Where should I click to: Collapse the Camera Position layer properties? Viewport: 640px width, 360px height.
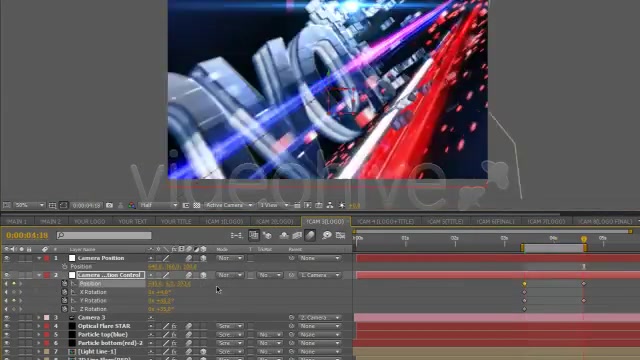pyautogui.click(x=39, y=258)
